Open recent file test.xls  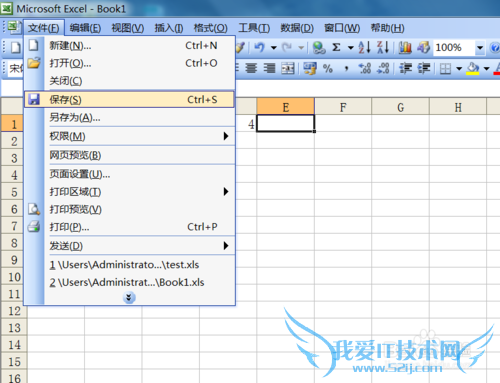coord(130,265)
